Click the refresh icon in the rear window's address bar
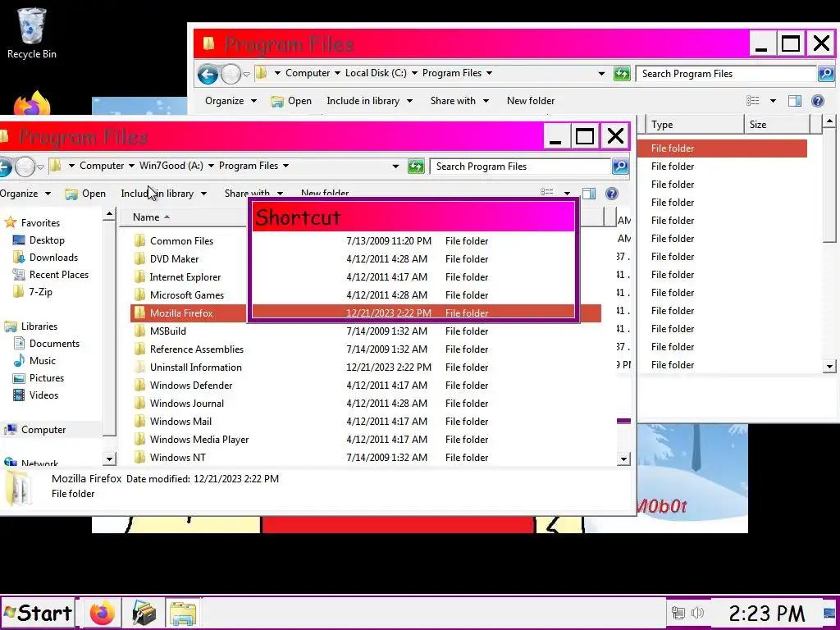Screen dimensions: 840x630 (x=622, y=73)
